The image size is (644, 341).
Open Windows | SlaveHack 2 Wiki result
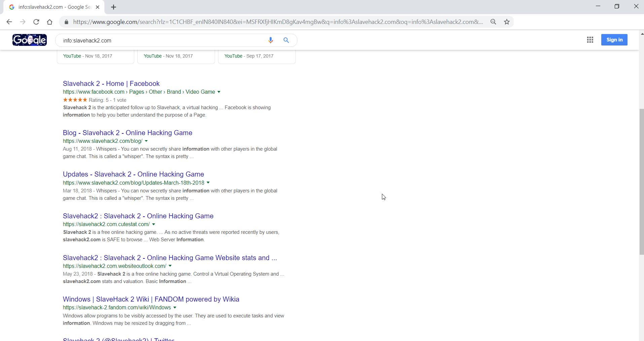click(x=151, y=299)
